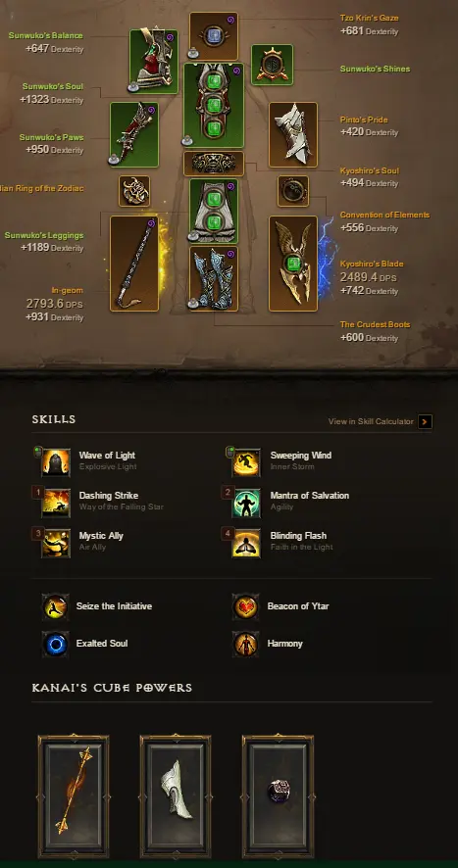Viewport: 458px width, 868px height.
Task: Select the Blinding Flash skill icon
Action: [247, 543]
